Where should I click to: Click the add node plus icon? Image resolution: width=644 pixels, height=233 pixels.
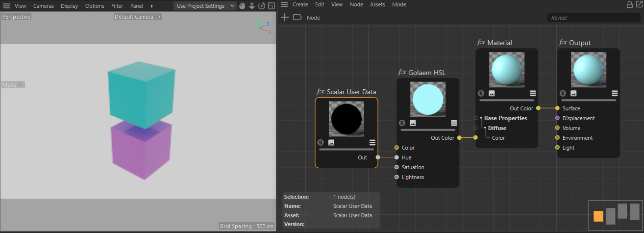(284, 17)
